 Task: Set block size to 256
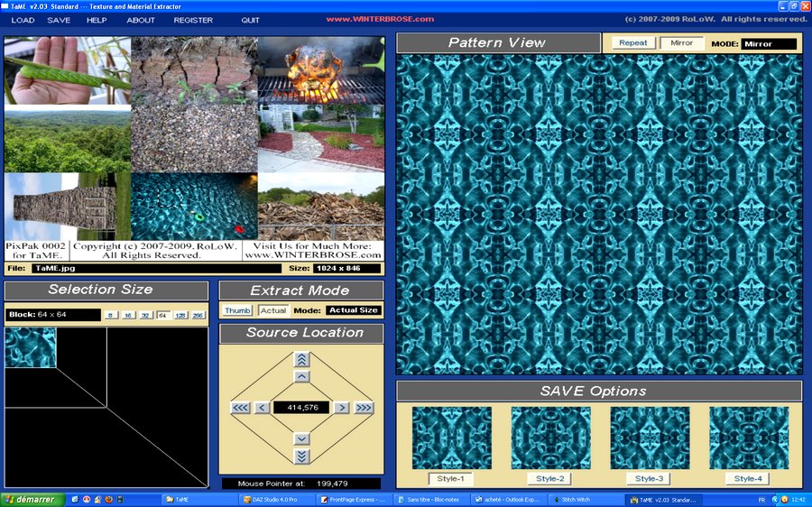(x=198, y=315)
